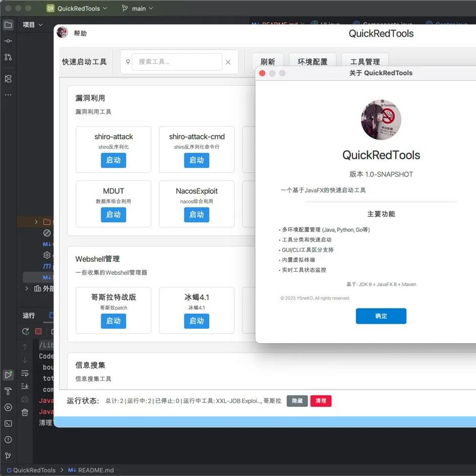476x476 pixels.
Task: Clear the tool search with the X icon
Action: pos(228,62)
